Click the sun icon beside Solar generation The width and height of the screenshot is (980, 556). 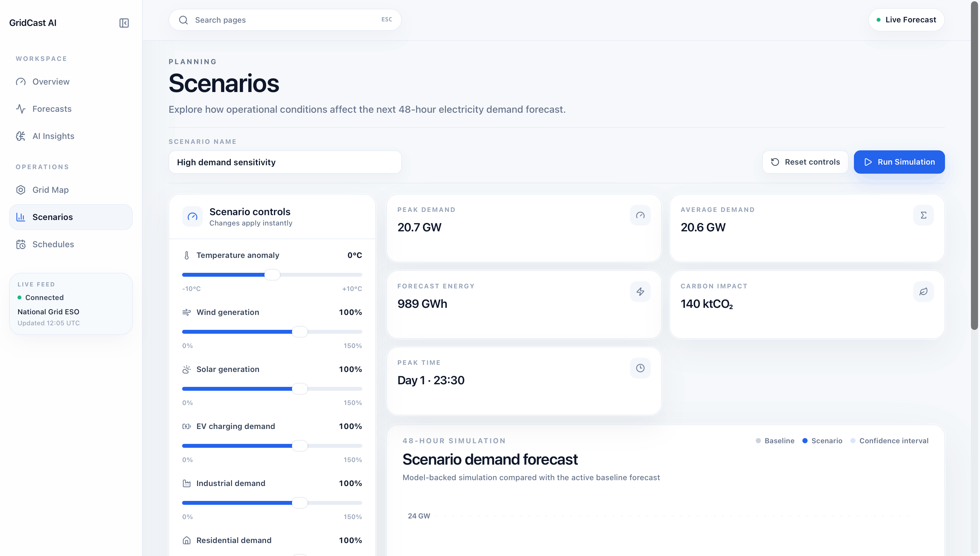point(186,369)
